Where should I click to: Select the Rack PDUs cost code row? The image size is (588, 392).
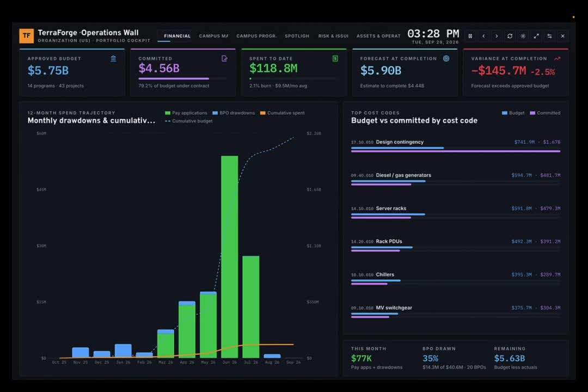(456, 246)
